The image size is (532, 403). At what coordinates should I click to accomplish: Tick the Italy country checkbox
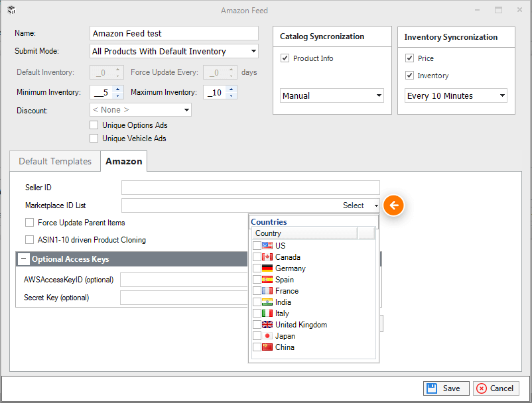[x=257, y=313]
